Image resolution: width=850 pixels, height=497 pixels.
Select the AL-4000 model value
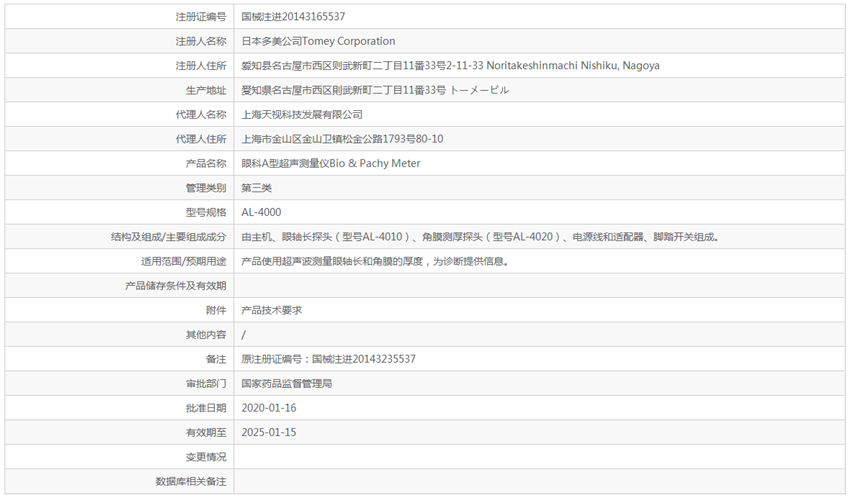(261, 212)
